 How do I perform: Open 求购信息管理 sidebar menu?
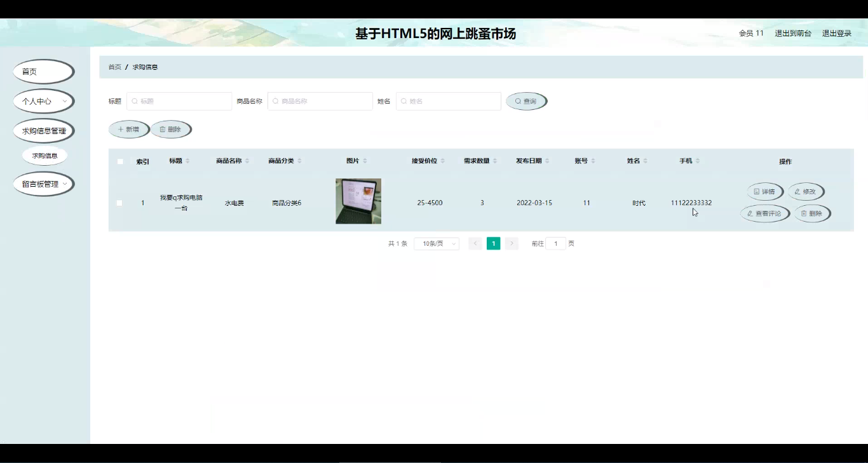coord(44,131)
